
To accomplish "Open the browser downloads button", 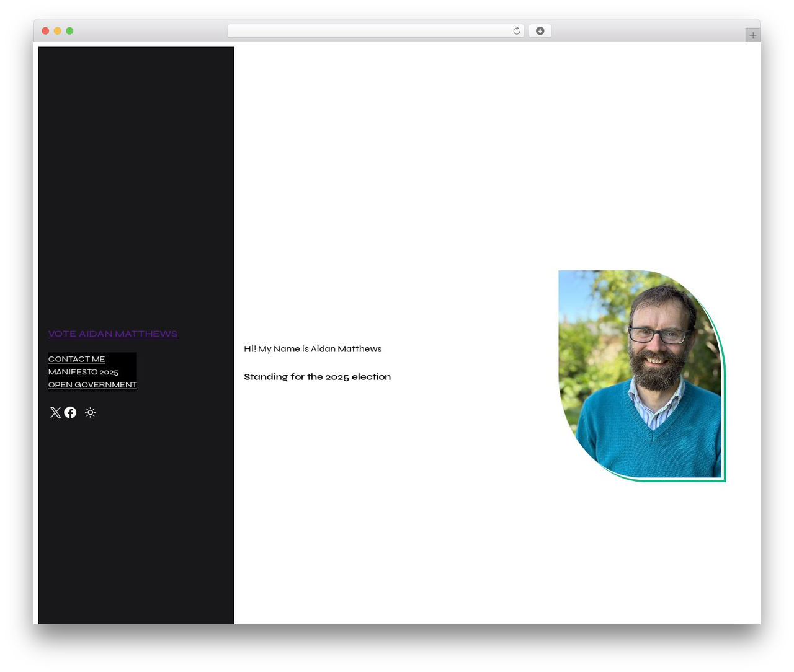I will click(540, 31).
